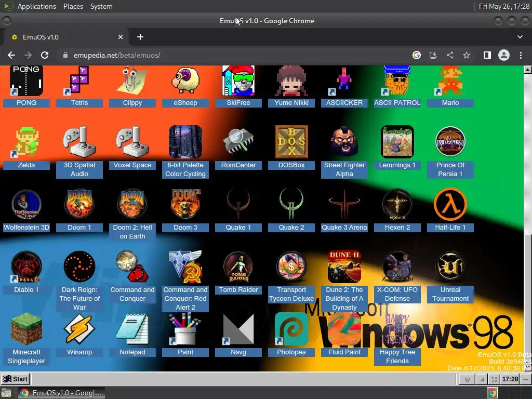This screenshot has width=532, height=399.
Task: Open the Lemmings 1 icon
Action: (x=397, y=142)
